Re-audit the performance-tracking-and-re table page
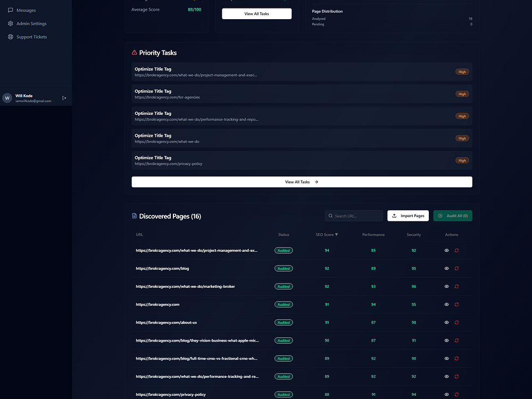 [456, 376]
